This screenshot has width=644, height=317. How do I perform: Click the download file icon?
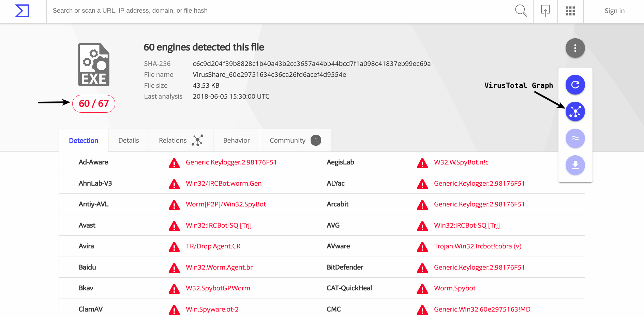(575, 165)
